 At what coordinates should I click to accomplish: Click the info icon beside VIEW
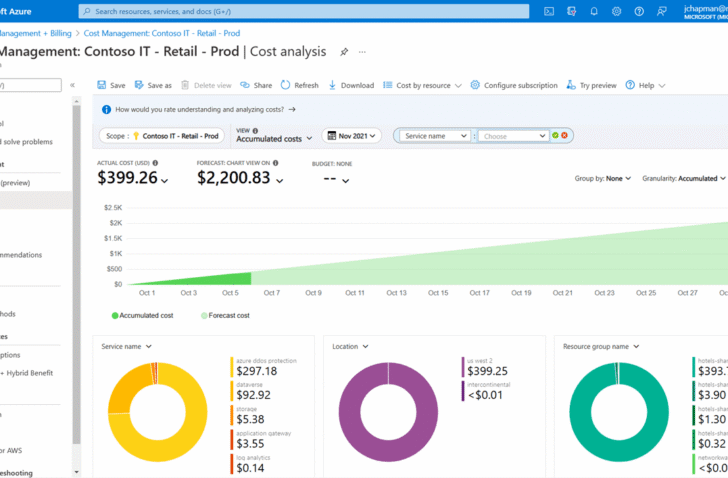pos(255,131)
